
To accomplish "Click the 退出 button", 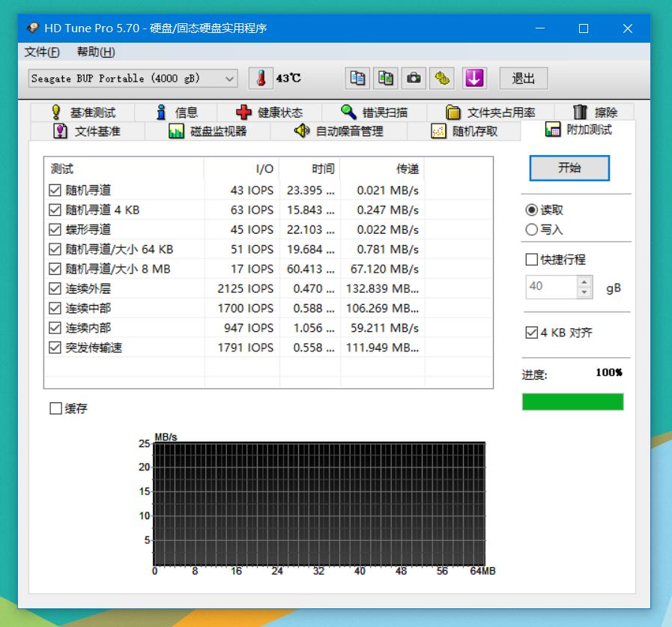I will point(523,79).
